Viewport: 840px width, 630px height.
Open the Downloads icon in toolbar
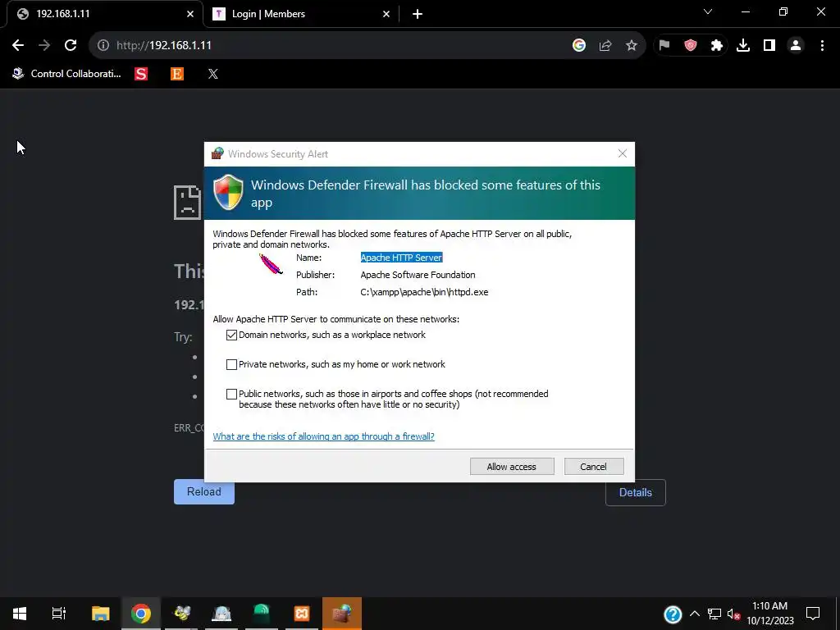(x=743, y=46)
